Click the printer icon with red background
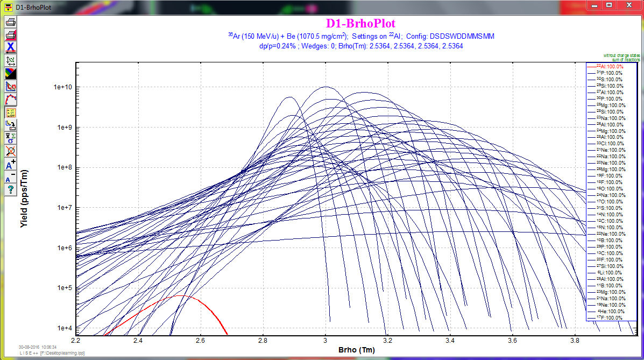This screenshot has width=644, height=360. pos(11,35)
